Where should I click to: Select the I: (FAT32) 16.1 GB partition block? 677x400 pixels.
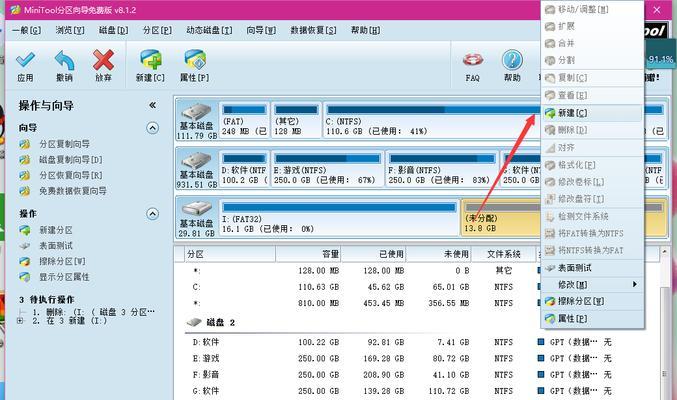coord(339,218)
